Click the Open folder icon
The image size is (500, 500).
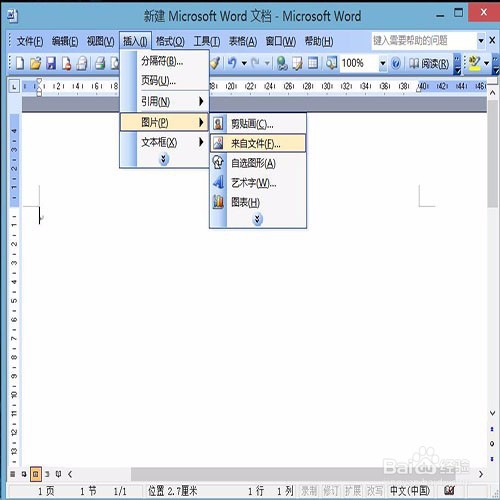coord(35,63)
